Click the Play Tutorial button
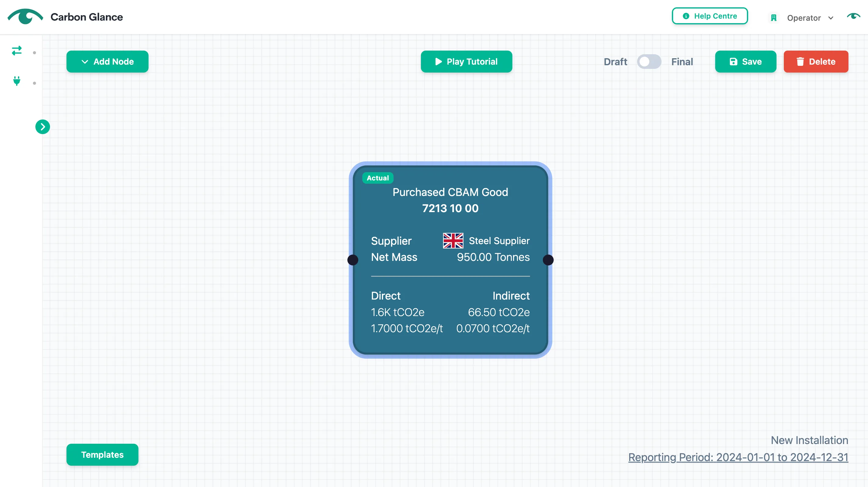This screenshot has height=487, width=868. 466,62
